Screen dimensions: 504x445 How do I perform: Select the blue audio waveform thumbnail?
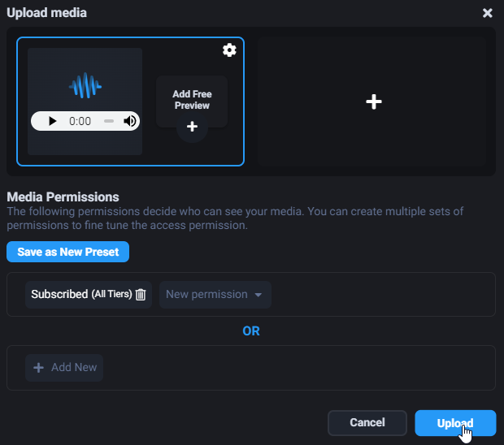[85, 85]
